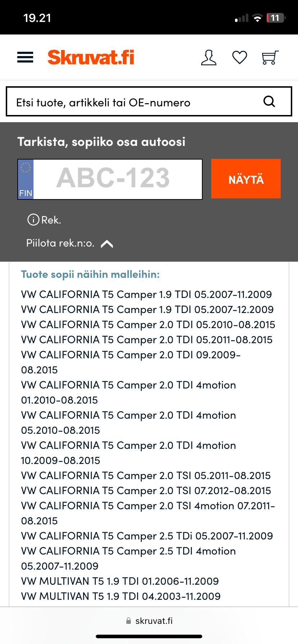Open the hamburger menu
298x644 pixels.
point(25,57)
